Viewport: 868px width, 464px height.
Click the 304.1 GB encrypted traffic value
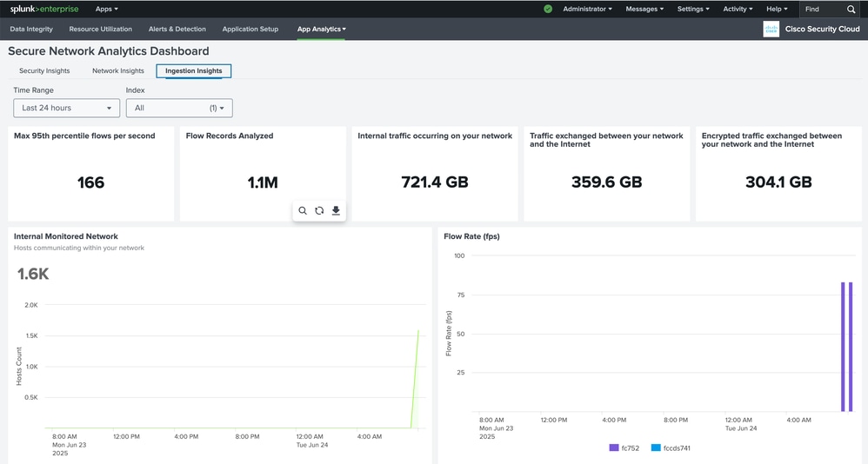(x=778, y=182)
